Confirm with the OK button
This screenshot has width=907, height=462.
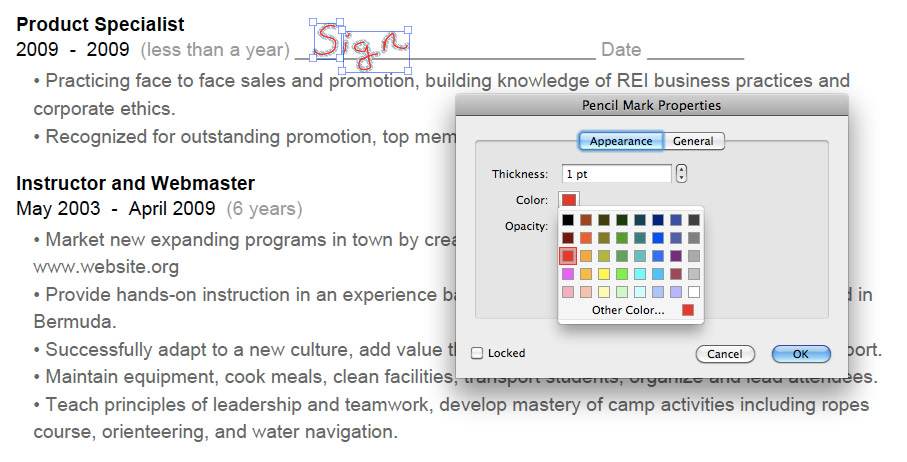tap(801, 354)
